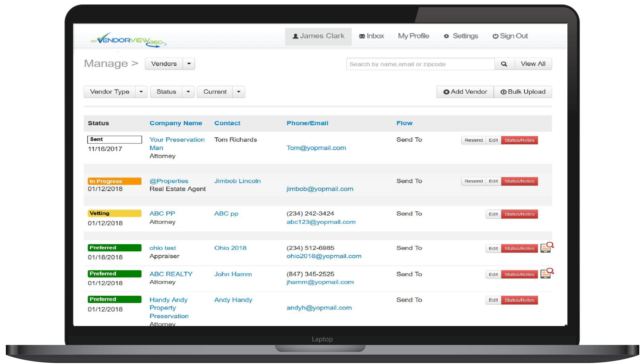Focus the search by name, email or zipcode field
Viewport: 640px width, 364px height.
[421, 64]
